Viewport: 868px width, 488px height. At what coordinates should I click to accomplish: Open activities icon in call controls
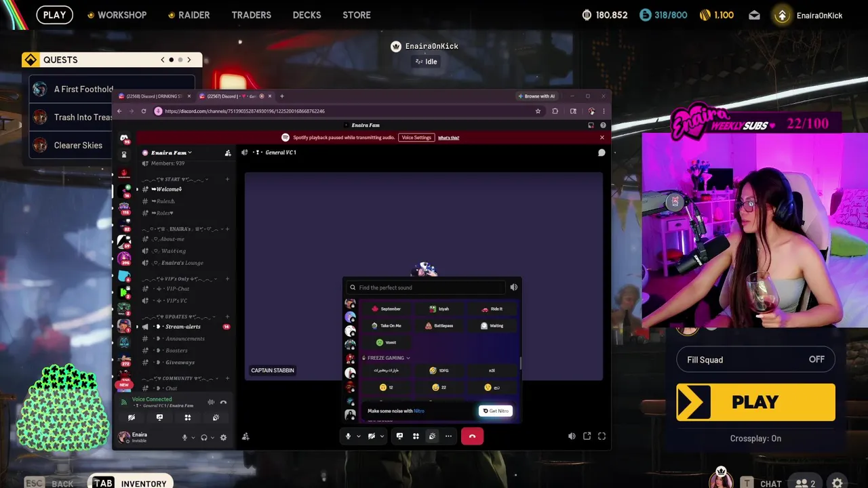click(416, 436)
